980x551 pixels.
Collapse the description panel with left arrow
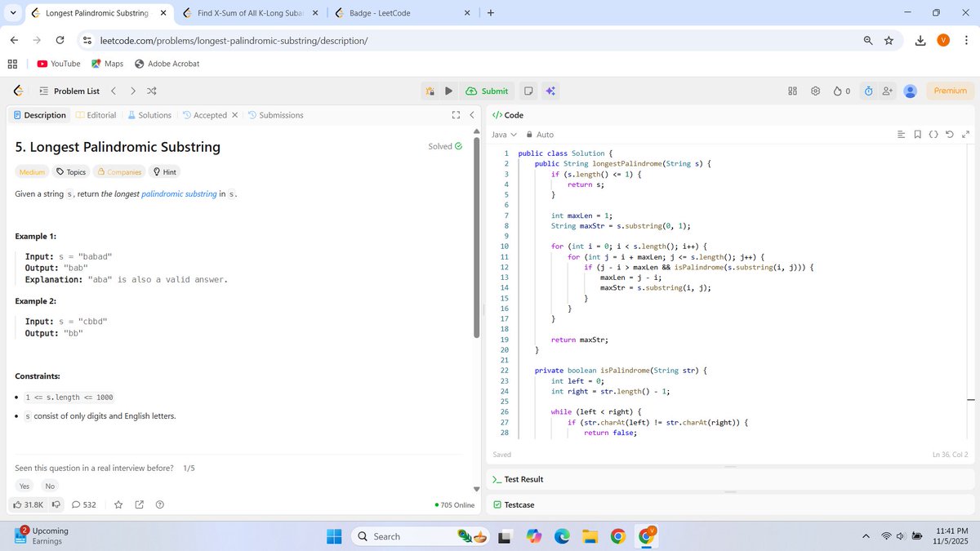471,115
